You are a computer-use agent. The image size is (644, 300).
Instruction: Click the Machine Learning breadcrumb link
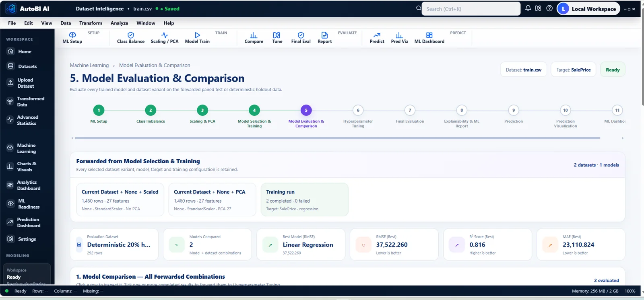[89, 65]
